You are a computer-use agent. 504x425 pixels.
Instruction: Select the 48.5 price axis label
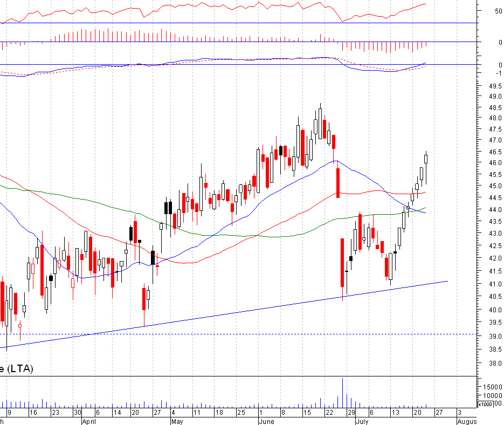[495, 107]
